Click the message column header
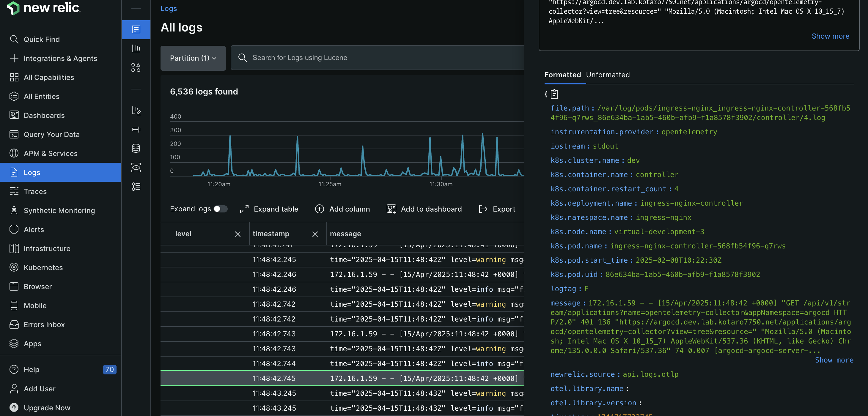The image size is (868, 416). pos(345,234)
